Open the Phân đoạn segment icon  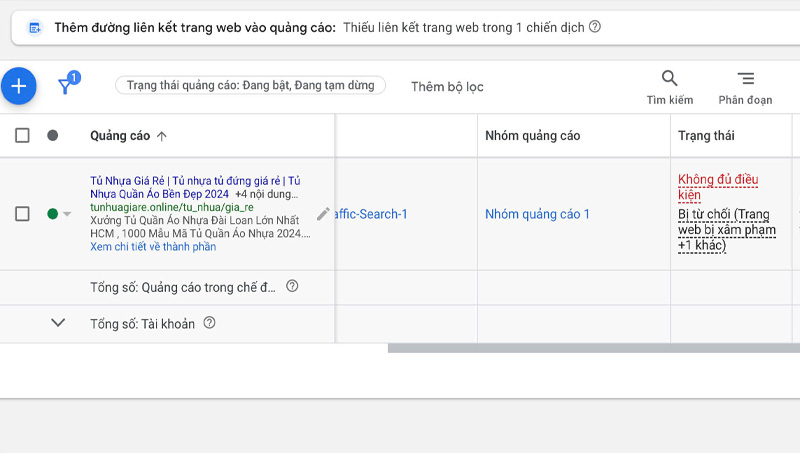tap(745, 79)
